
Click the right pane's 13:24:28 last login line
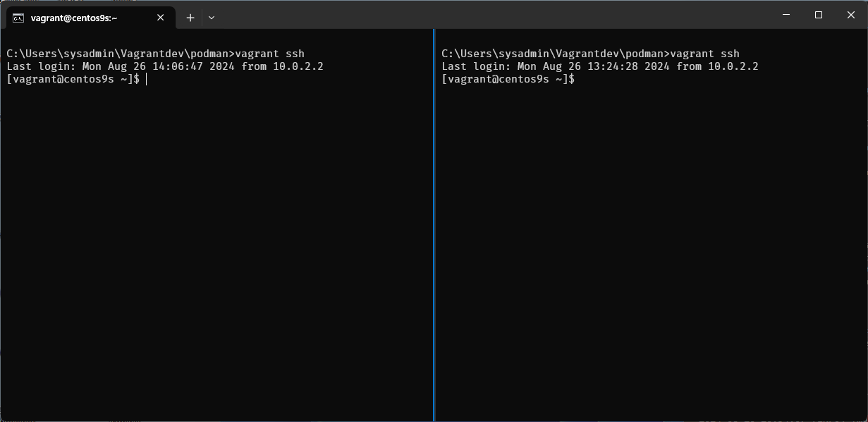point(600,66)
